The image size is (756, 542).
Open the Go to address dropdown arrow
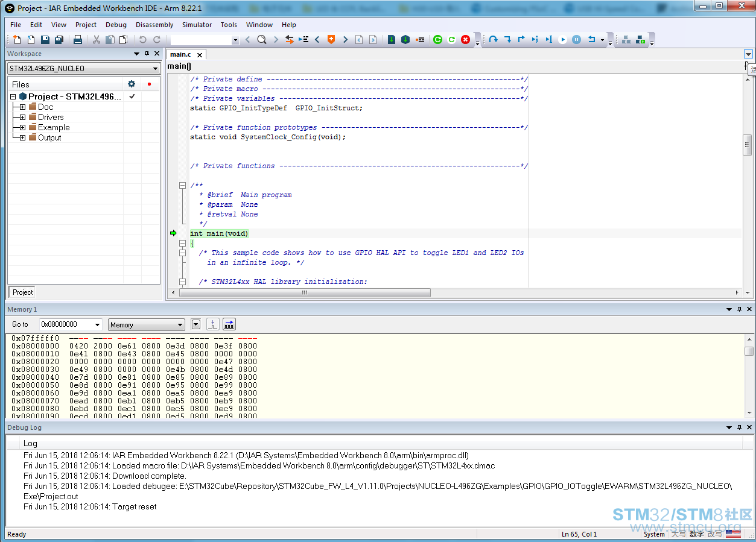97,324
